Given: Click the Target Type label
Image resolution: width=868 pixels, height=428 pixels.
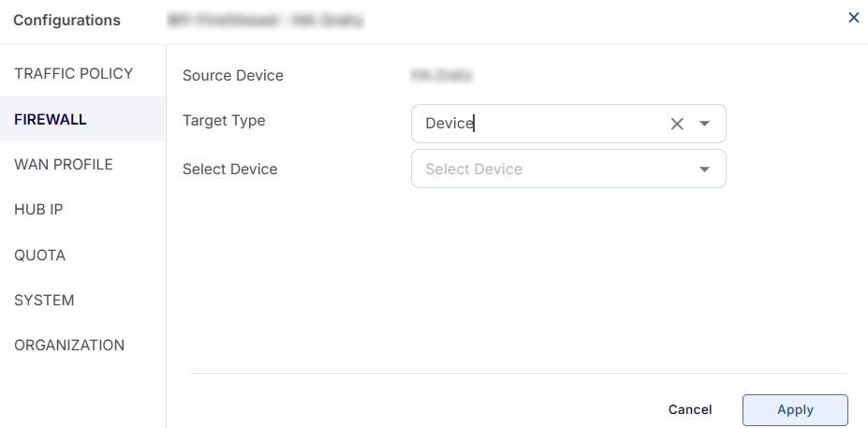Looking at the screenshot, I should [x=224, y=121].
